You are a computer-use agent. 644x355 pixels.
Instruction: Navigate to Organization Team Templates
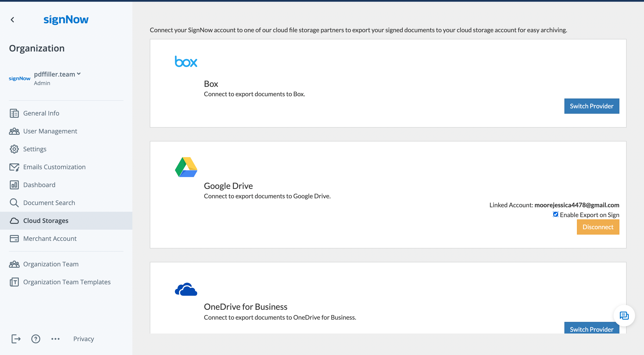[67, 282]
